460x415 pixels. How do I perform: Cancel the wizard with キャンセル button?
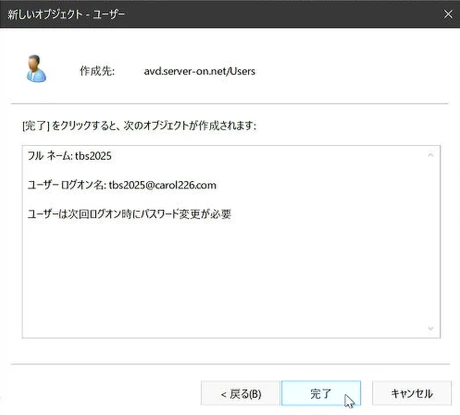[x=412, y=393]
